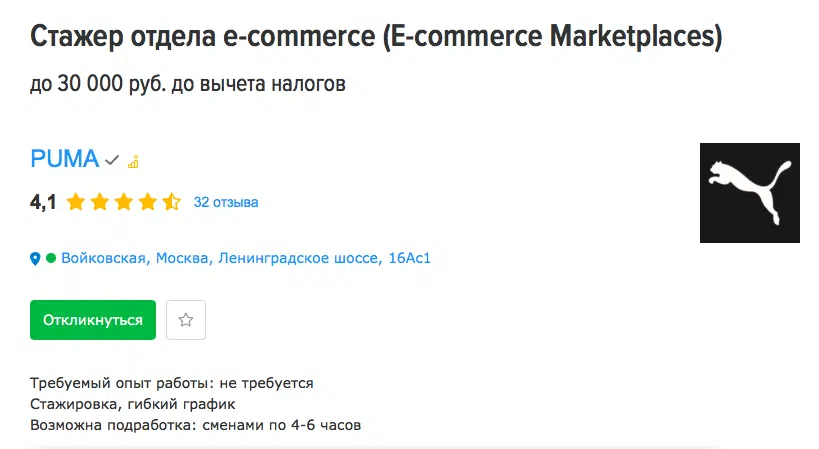819x449 pixels.
Task: Click the green Откликнуться button
Action: tap(93, 320)
